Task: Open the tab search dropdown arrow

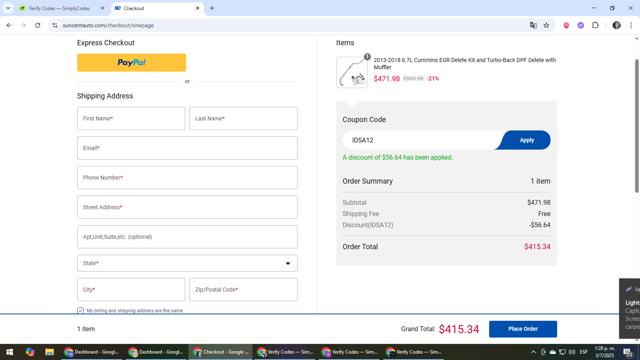Action: pyautogui.click(x=8, y=8)
